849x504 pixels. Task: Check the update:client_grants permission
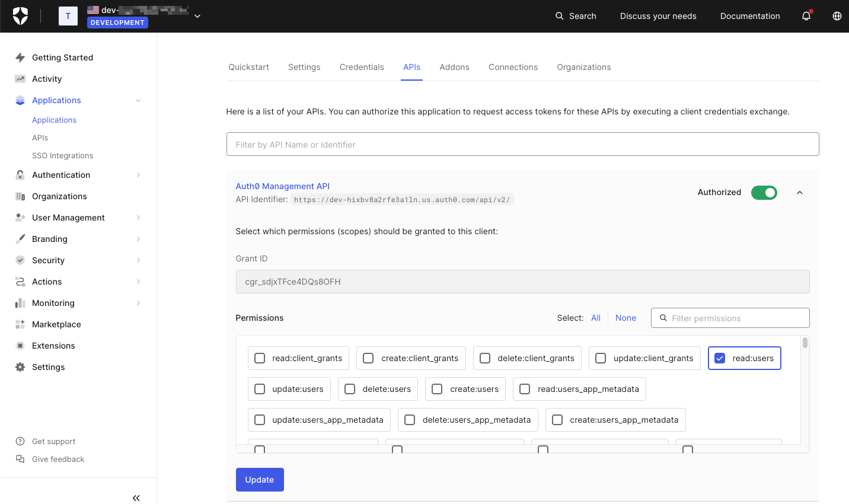[x=601, y=358]
